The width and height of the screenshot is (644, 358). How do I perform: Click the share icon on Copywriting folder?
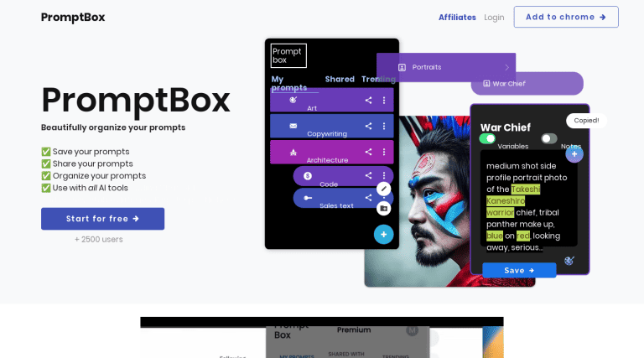[368, 126]
